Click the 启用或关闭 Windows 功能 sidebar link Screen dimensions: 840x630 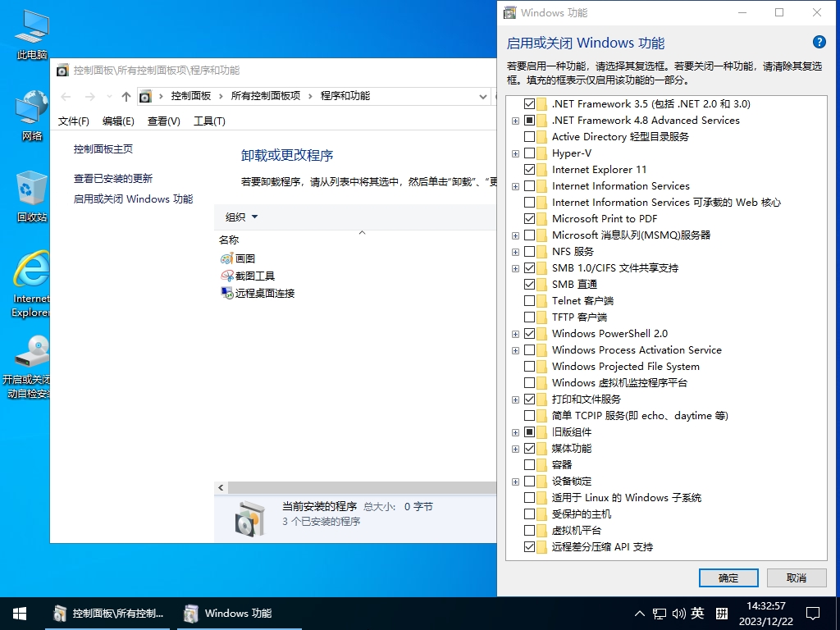pos(133,199)
